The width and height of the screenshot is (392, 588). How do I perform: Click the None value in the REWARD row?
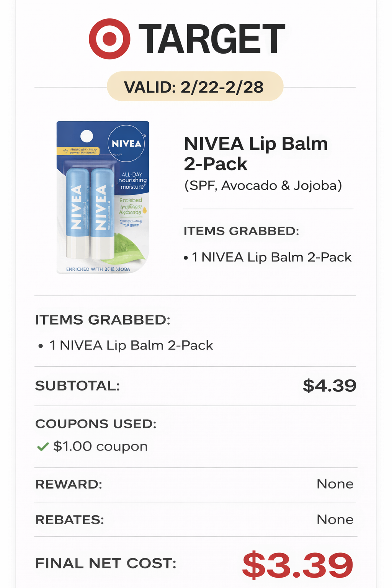click(335, 484)
